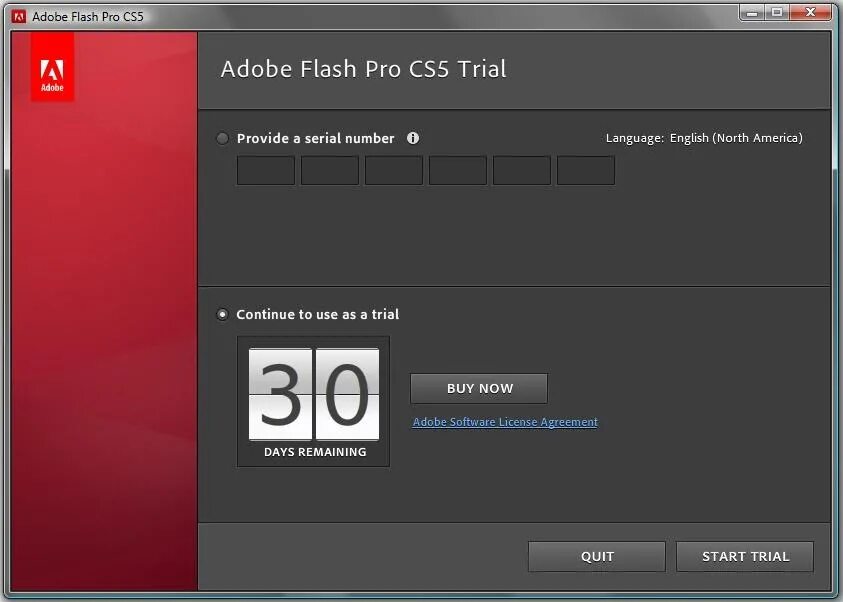
Task: Close the Adobe Flash Pro CS5 window
Action: click(811, 13)
